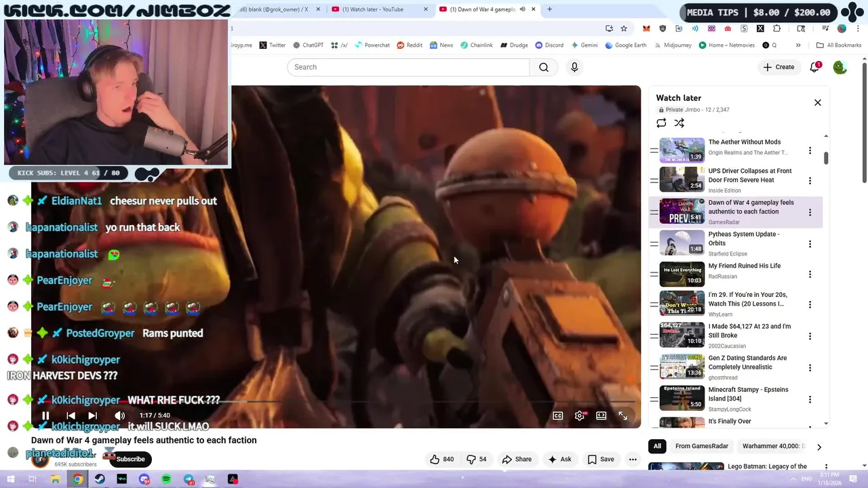Click the search magnifier button

pos(544,67)
